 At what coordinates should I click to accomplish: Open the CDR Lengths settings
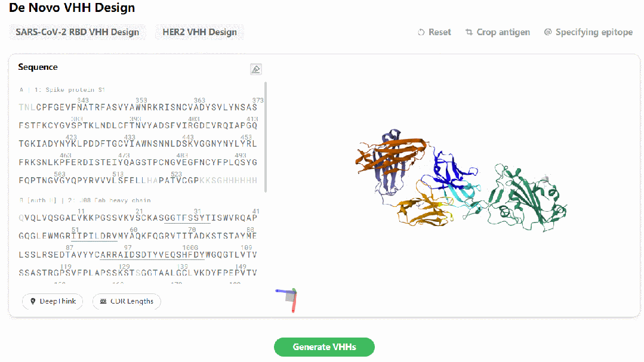click(127, 301)
